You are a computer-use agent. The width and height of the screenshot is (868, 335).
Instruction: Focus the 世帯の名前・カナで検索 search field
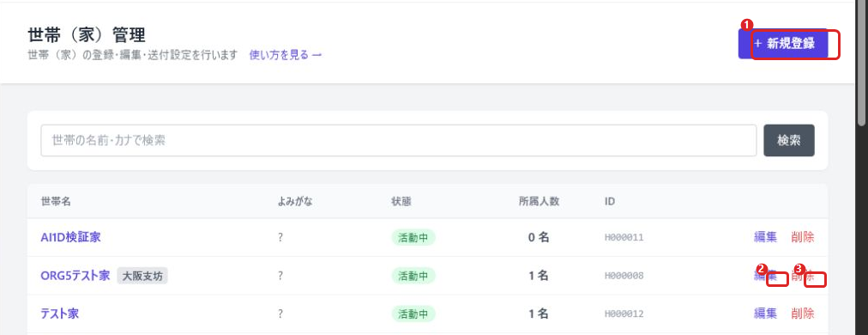[x=399, y=140]
